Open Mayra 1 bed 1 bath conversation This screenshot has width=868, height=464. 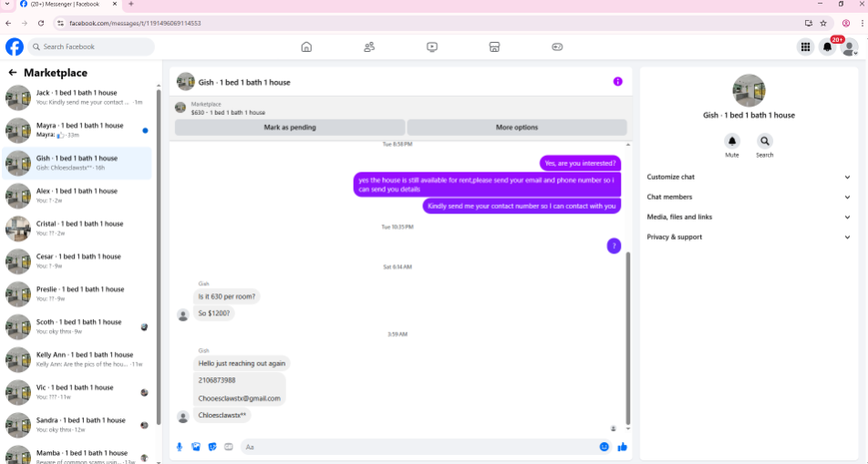click(x=77, y=130)
